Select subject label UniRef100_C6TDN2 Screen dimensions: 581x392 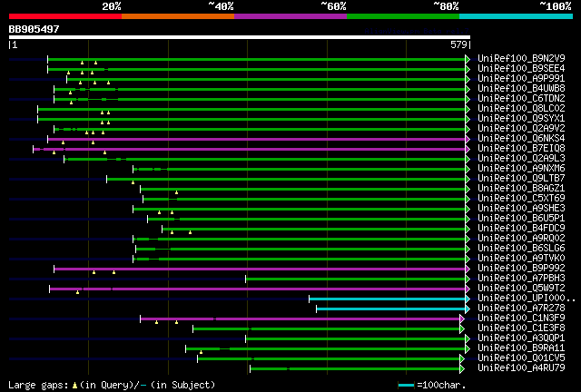click(x=521, y=99)
